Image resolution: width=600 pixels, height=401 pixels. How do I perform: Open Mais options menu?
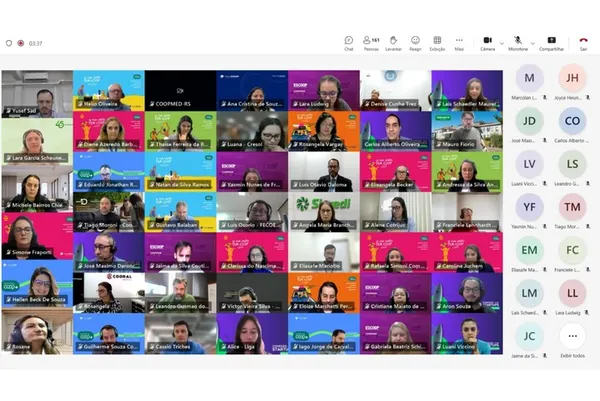coord(459,42)
